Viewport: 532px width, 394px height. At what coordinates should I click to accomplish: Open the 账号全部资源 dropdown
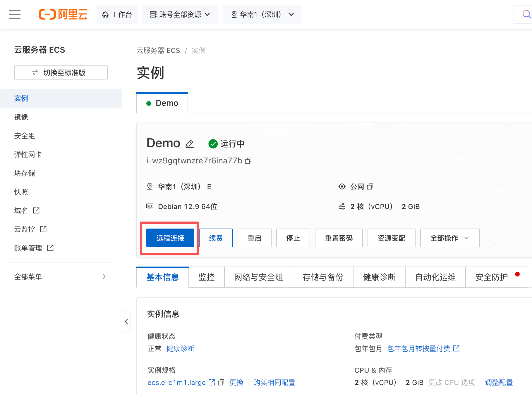click(180, 14)
